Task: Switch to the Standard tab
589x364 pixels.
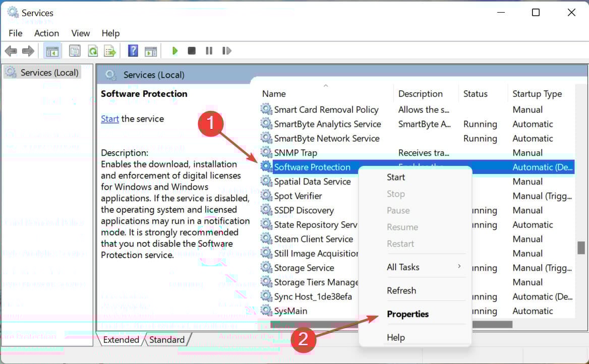Action: coord(167,340)
